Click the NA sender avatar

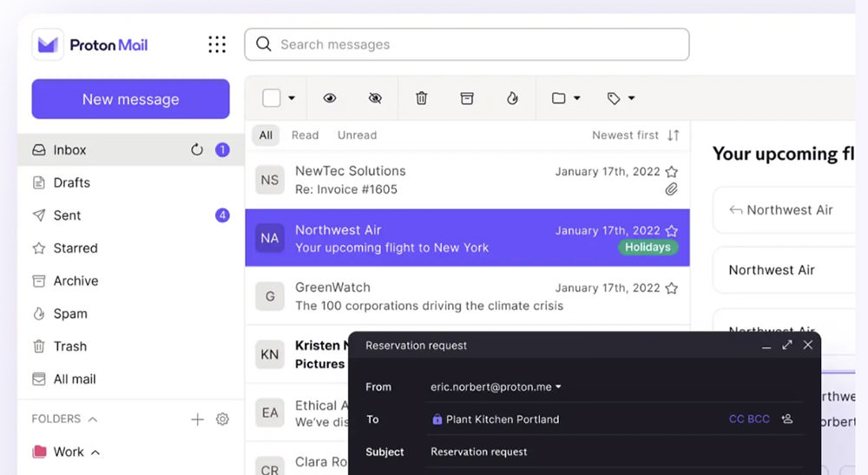(270, 238)
